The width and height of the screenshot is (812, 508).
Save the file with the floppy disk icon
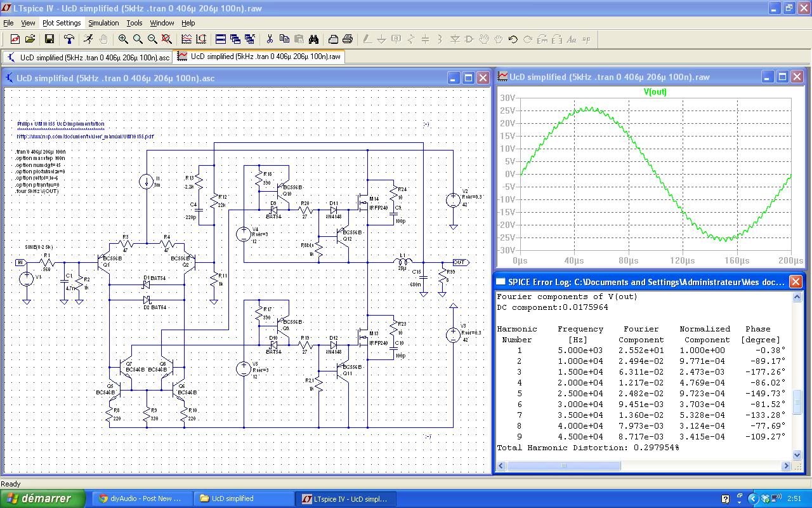coord(49,39)
